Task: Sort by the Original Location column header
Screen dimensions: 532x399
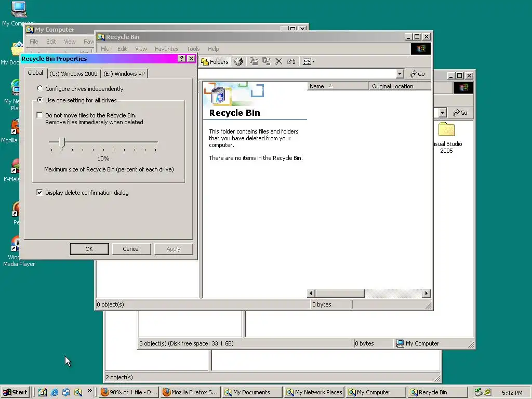Action: pyautogui.click(x=400, y=86)
